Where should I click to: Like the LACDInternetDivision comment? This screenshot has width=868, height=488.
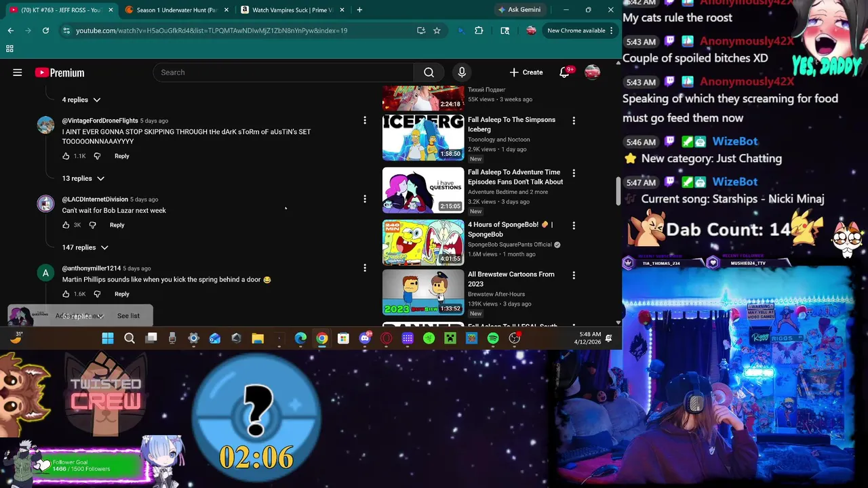coord(66,225)
